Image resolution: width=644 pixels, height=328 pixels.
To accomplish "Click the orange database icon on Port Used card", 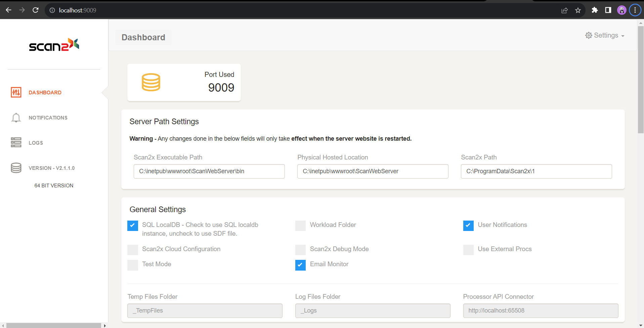I will (151, 82).
